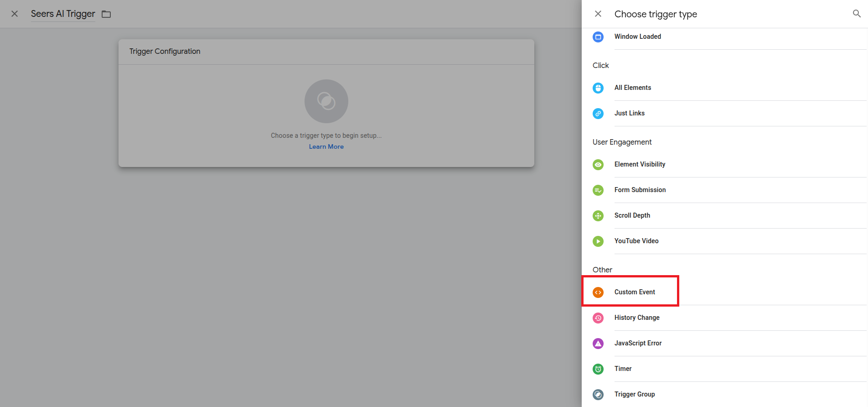Screen dimensions: 868x407
Task: Click the trigger configuration placeholder circle
Action: 326,101
